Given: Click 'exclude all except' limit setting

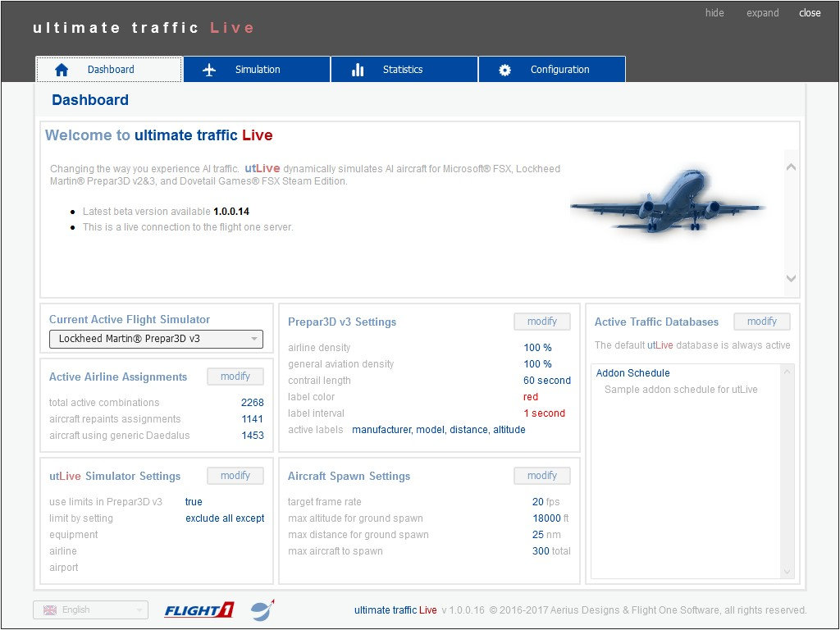Looking at the screenshot, I should click(225, 518).
